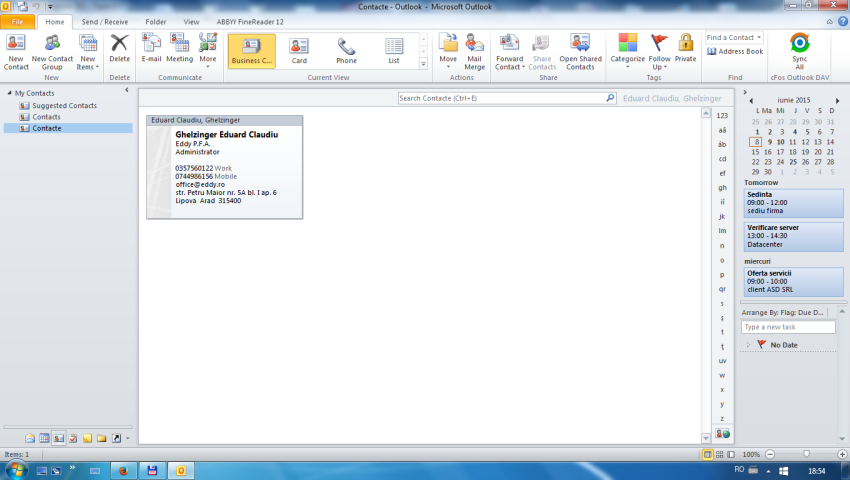Switch to Business Card view

pos(252,51)
